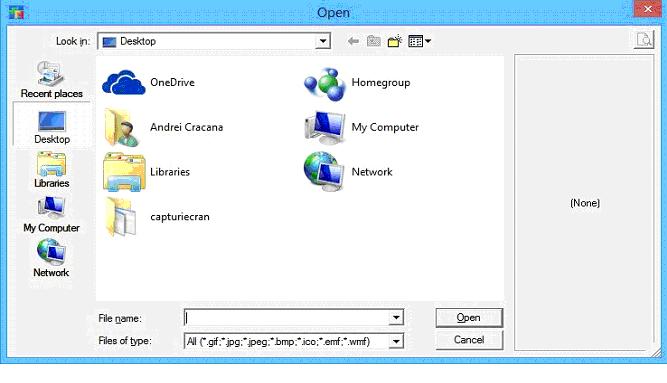Click the (None) preview pane area
The width and height of the screenshot is (667, 383).
pos(584,203)
